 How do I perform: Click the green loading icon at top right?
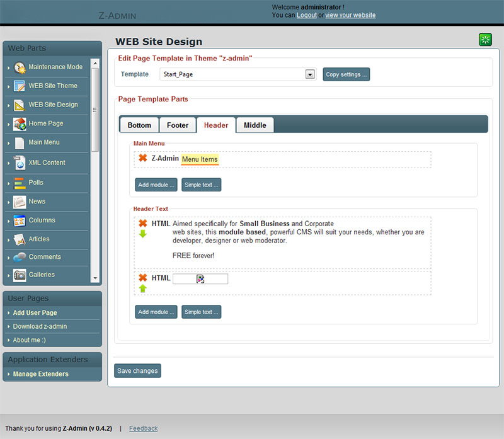point(485,40)
